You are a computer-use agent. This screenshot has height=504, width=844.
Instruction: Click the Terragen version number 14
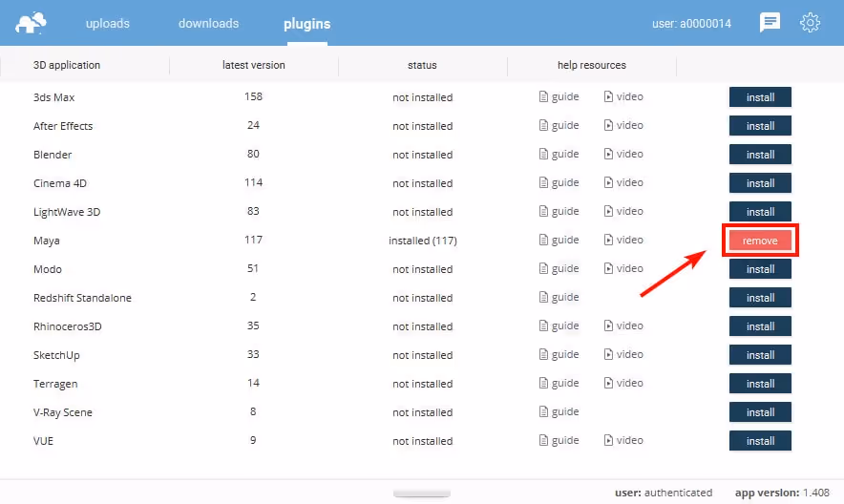click(253, 383)
